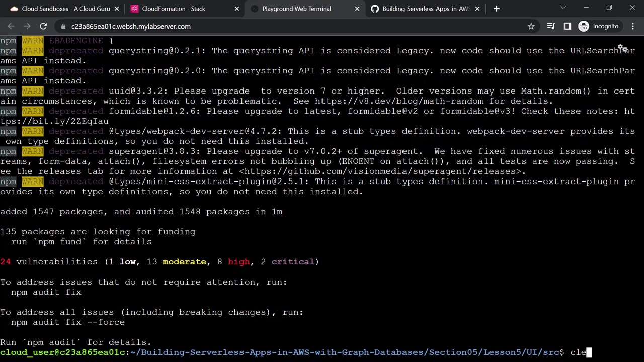
Task: Open terminal settings gear icon
Action: click(622, 49)
